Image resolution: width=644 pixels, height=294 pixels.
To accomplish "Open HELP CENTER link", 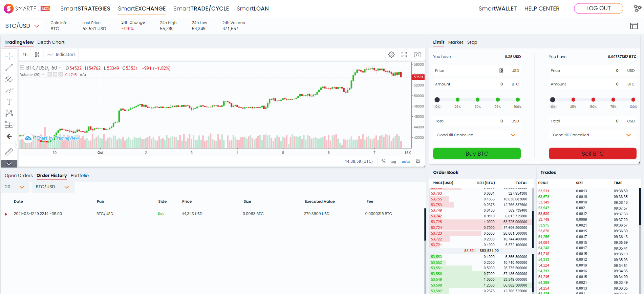I will click(x=542, y=8).
